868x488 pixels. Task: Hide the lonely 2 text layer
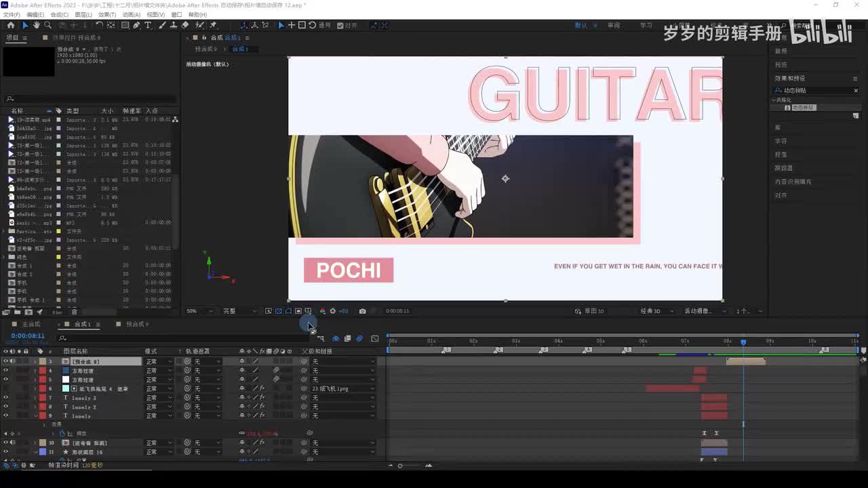click(6, 407)
